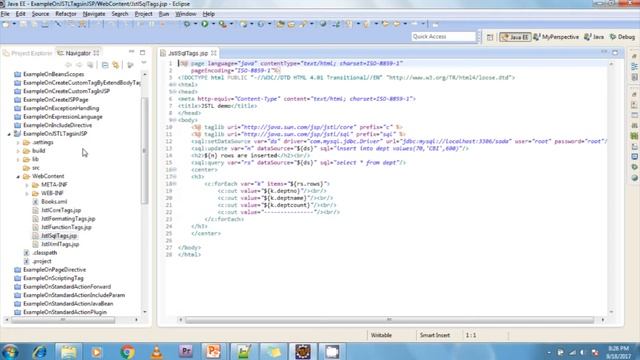Open the Edit menu

[x=20, y=14]
